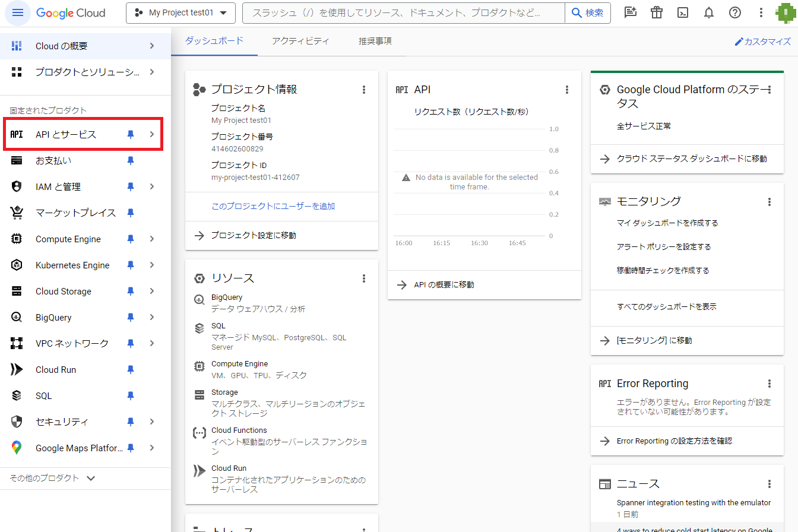Open more options on モニタリング card

point(768,201)
